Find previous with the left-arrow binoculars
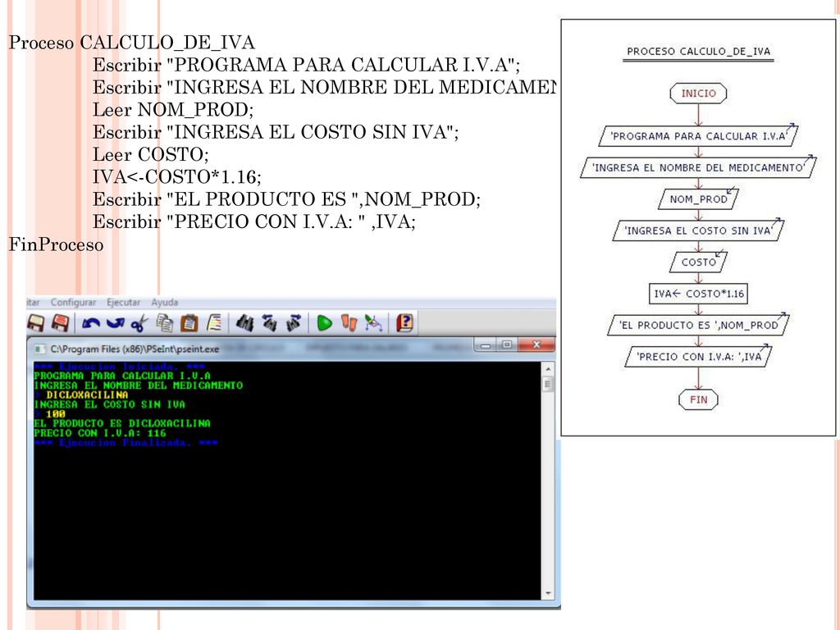The image size is (840, 630). tap(269, 323)
